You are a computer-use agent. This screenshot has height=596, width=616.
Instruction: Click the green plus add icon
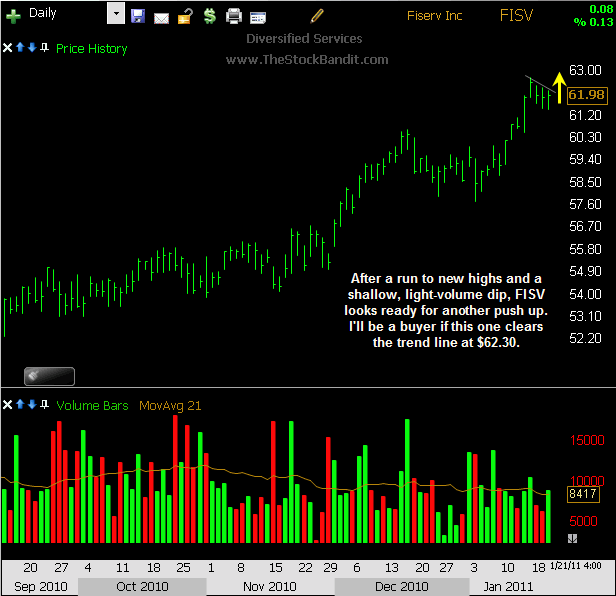(13, 17)
